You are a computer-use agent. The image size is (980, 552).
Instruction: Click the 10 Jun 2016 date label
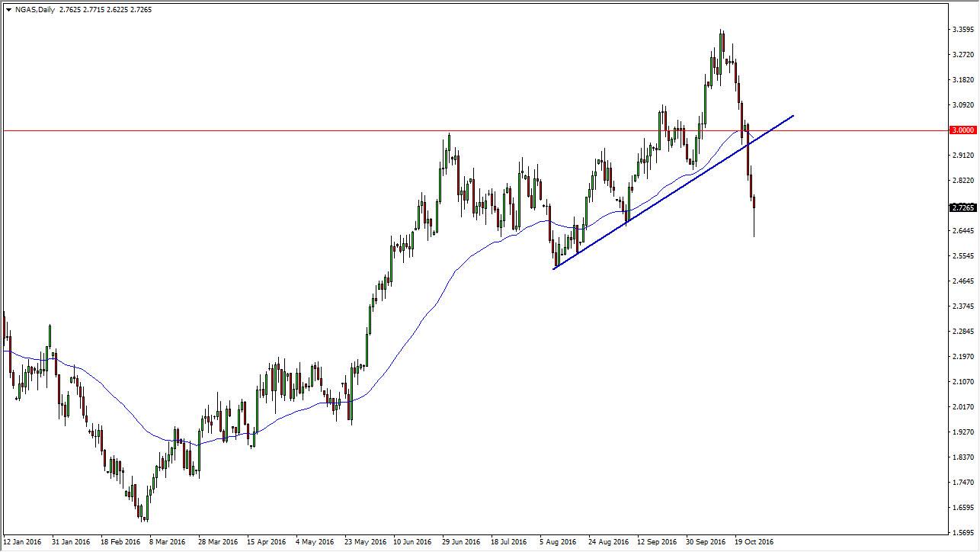click(412, 543)
